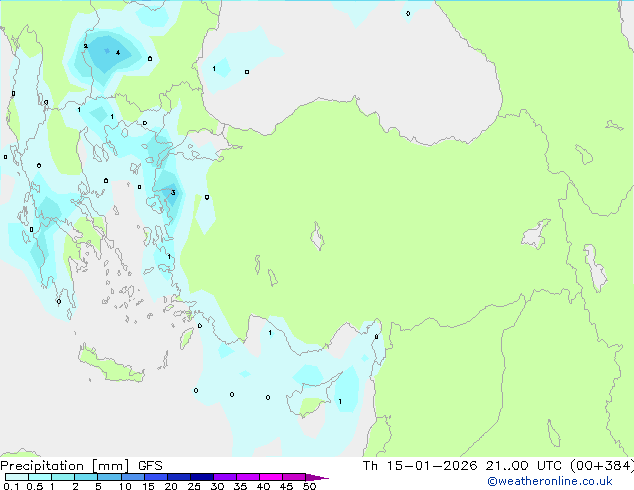Screen dimensions: 634x490
Task: Select the legend swatch between 40 and 45
Action: click(271, 477)
